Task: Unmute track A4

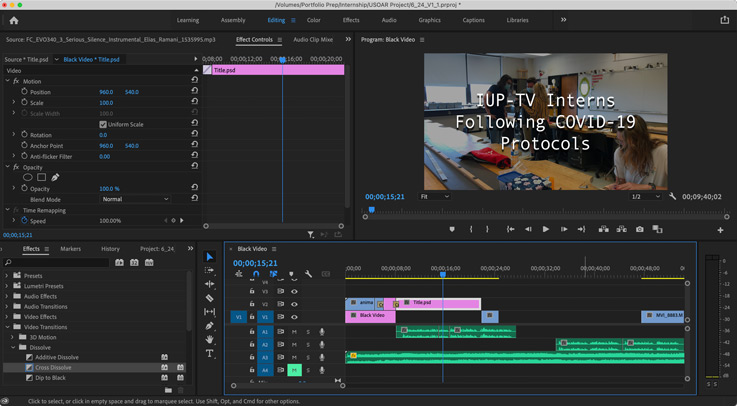Action: [x=294, y=370]
